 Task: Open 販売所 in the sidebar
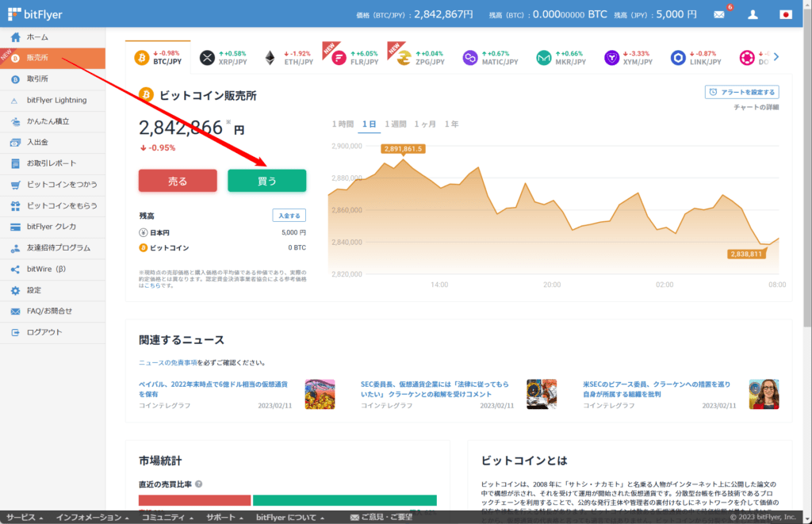click(x=52, y=58)
